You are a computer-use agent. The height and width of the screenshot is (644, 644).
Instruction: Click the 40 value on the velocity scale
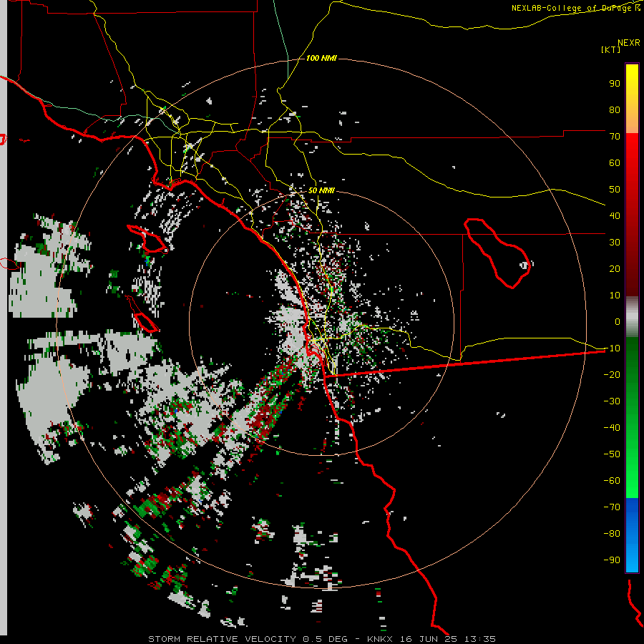(615, 216)
